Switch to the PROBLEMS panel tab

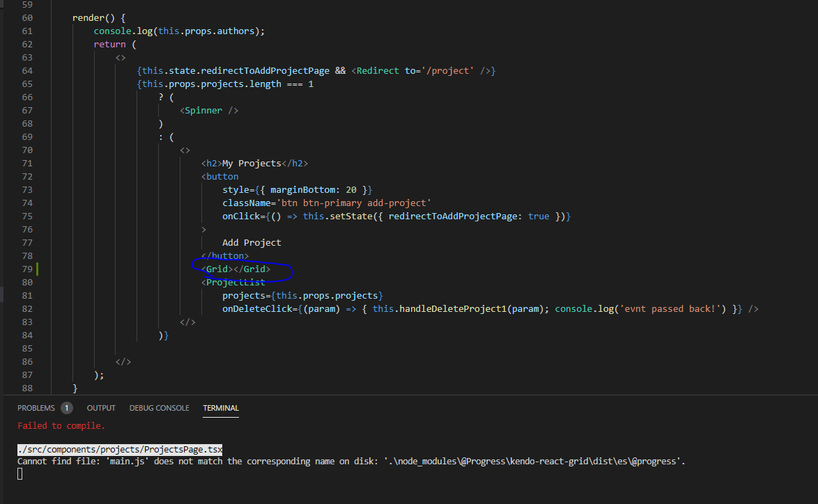point(36,408)
